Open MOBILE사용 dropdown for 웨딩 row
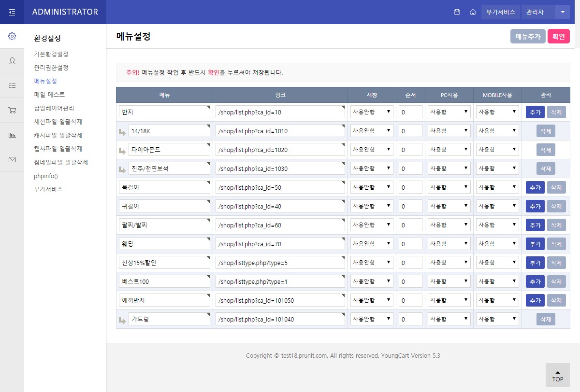Viewport: 580px width, 392px height. tap(497, 244)
